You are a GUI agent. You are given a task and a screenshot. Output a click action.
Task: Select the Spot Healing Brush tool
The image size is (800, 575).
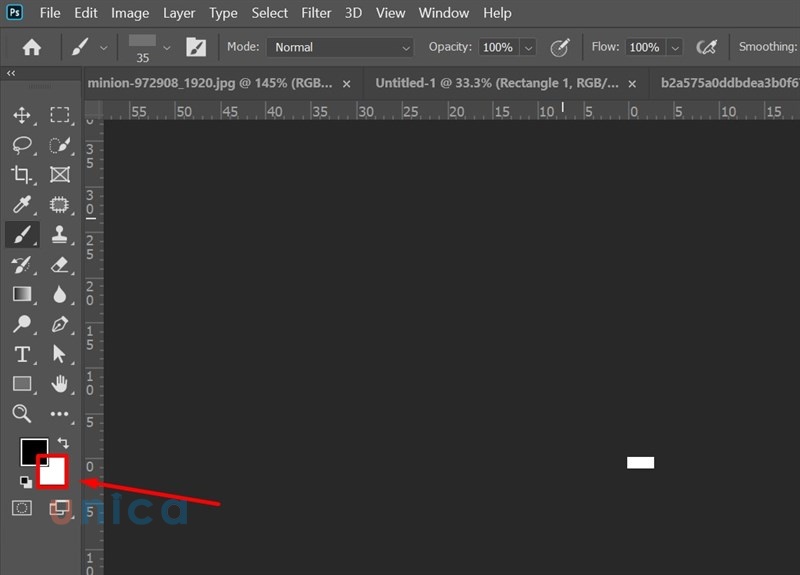60,205
